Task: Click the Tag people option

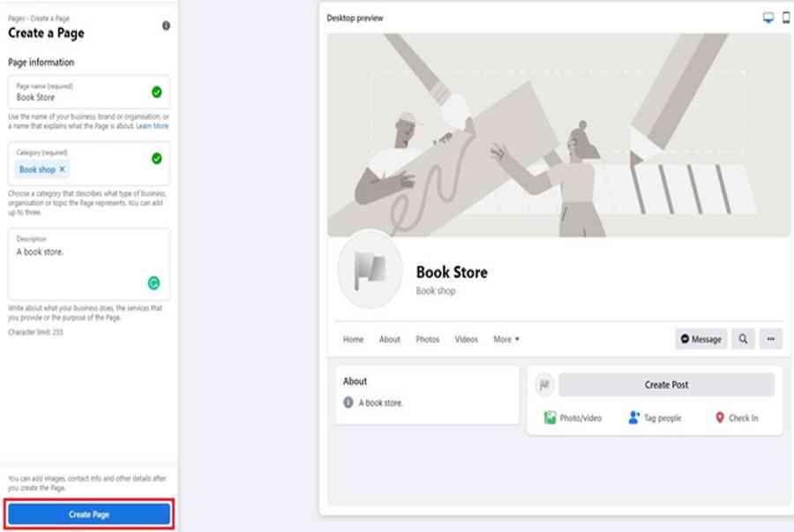Action: click(x=655, y=418)
